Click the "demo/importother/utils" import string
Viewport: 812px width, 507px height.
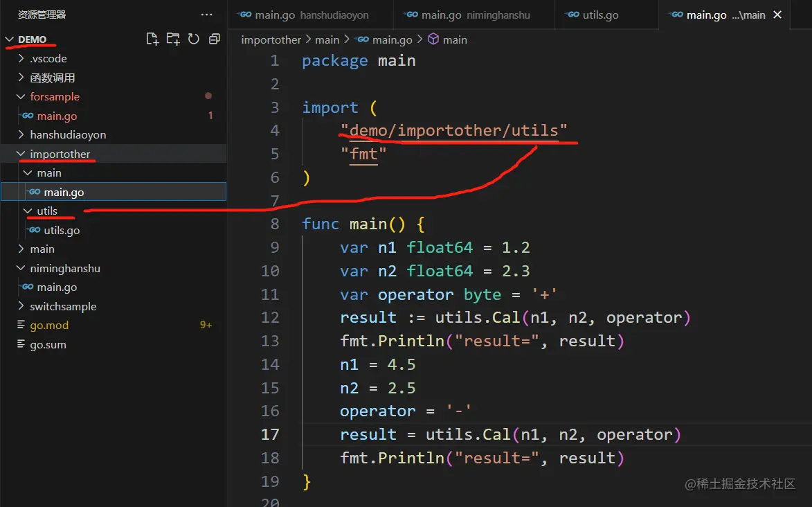pos(453,130)
